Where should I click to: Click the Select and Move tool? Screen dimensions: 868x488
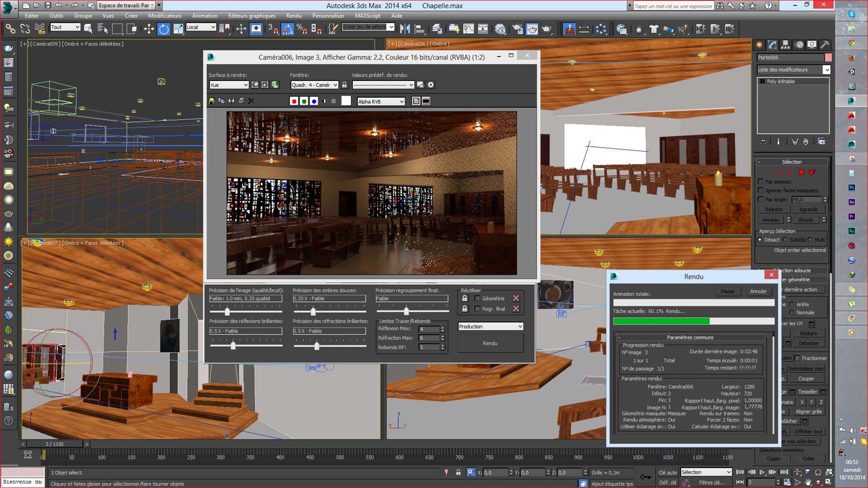[149, 29]
